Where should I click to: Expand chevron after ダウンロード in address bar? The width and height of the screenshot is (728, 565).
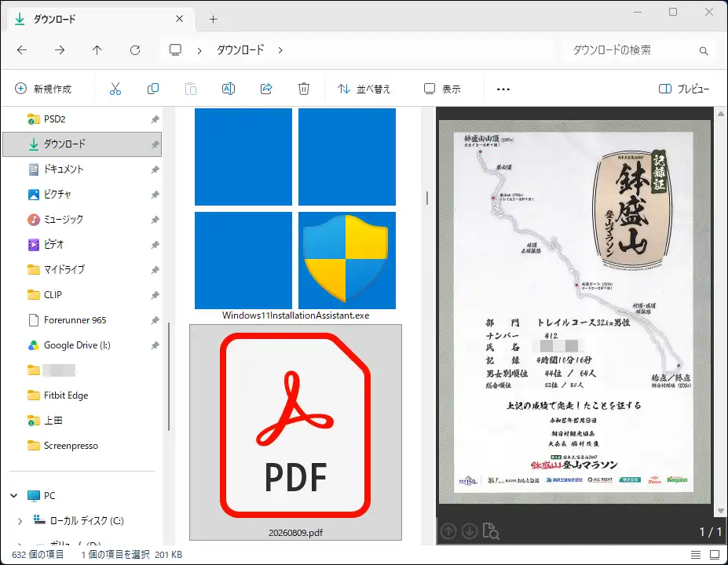click(x=280, y=50)
